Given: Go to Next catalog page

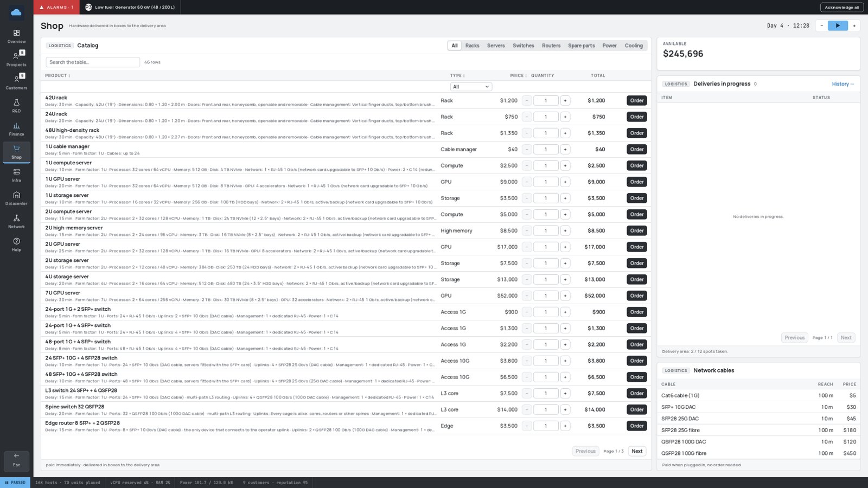Looking at the screenshot, I should point(637,451).
